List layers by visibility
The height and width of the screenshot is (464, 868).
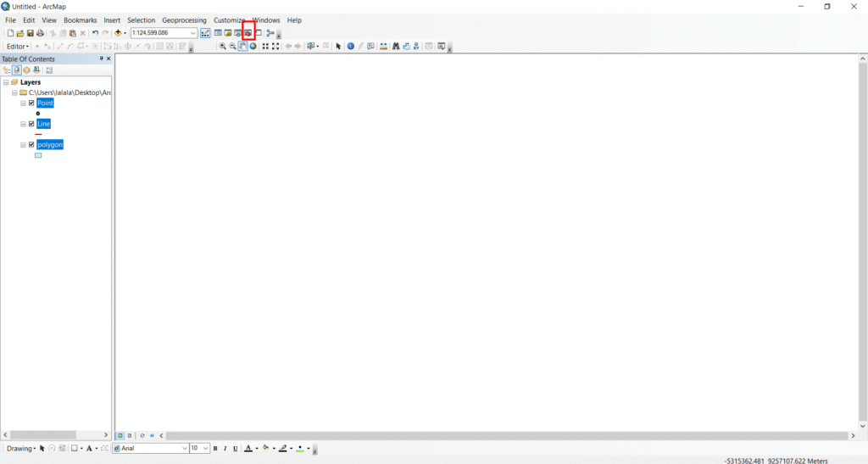point(26,70)
